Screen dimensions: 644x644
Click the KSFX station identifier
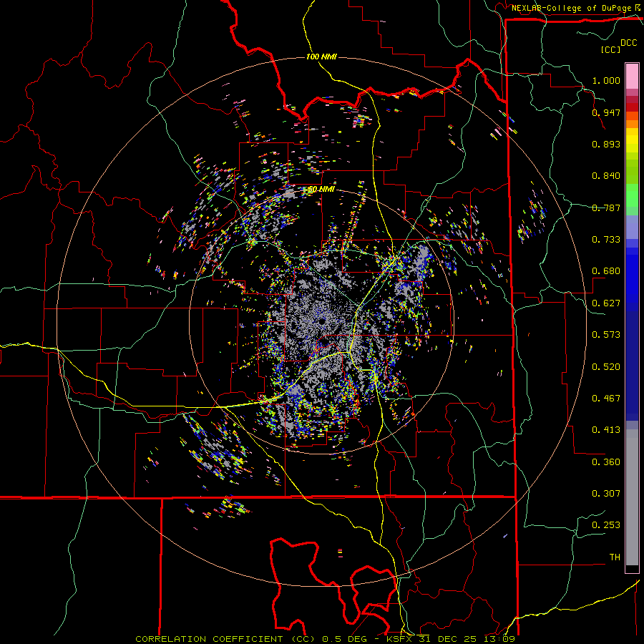pyautogui.click(x=400, y=639)
